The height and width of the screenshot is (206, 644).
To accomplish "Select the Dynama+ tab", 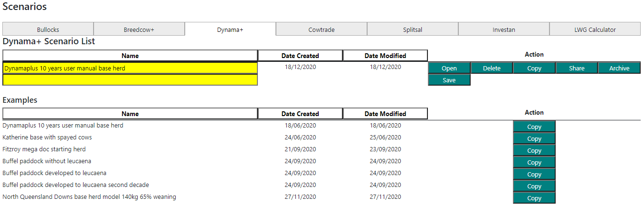I will coord(230,29).
